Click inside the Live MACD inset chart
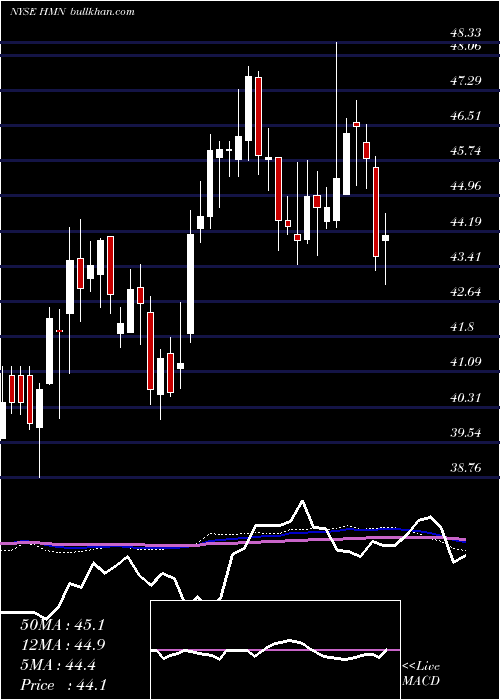500x700 pixels. 275,650
